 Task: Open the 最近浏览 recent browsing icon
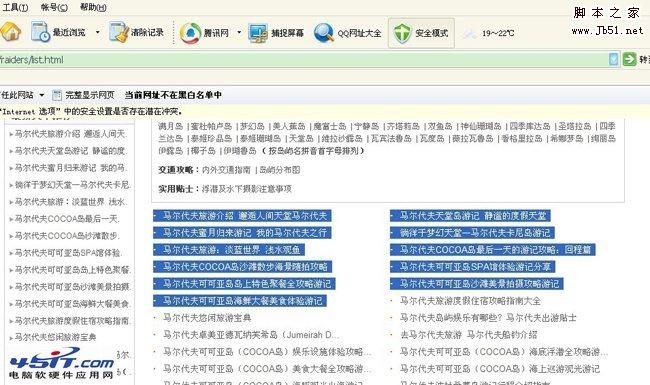(40, 32)
